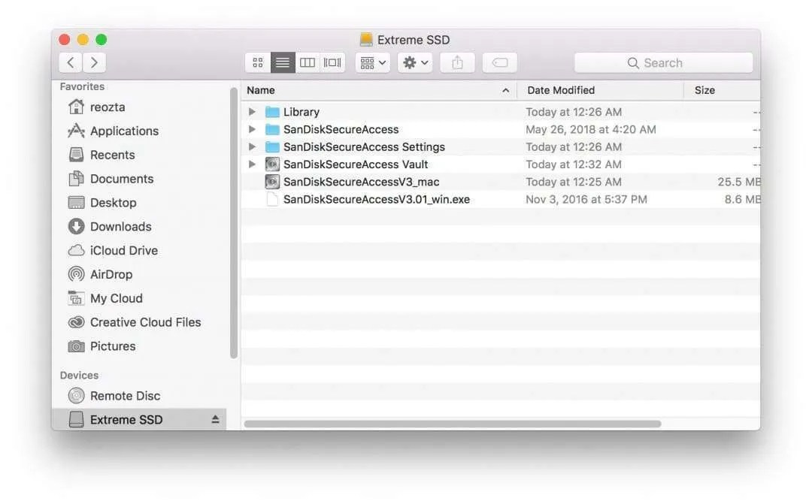Zoom the window with green button
This screenshot has width=812, height=504.
point(101,39)
